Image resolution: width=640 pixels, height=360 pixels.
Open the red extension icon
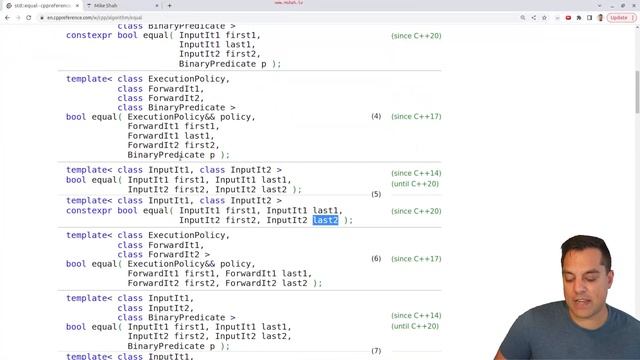click(x=568, y=18)
